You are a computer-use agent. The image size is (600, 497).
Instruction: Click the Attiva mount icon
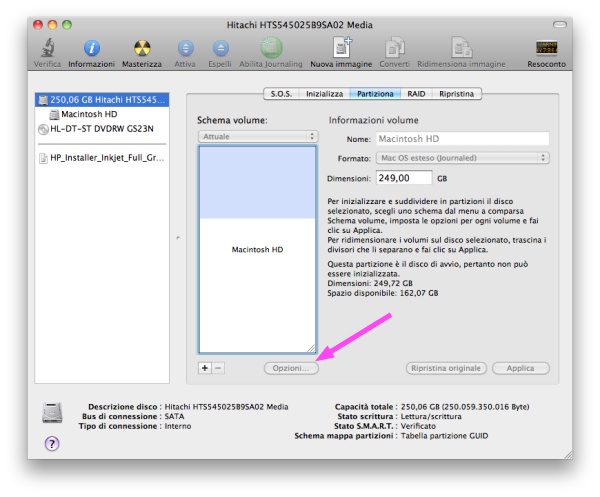tap(186, 48)
